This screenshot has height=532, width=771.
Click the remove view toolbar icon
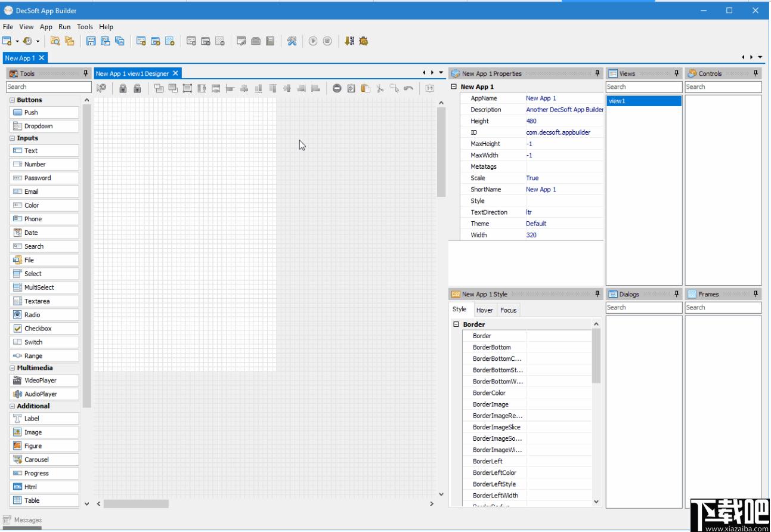(191, 41)
